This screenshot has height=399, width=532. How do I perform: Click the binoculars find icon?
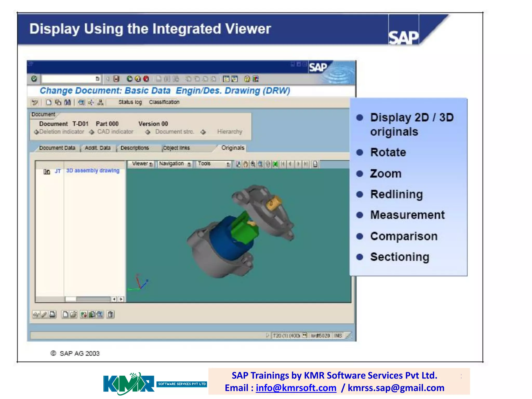(68, 102)
